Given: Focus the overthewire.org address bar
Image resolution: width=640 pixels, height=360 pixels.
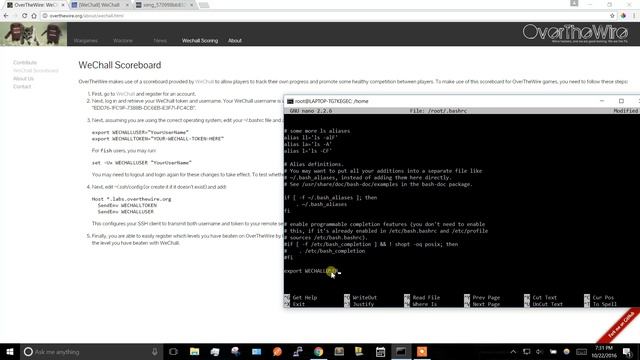Looking at the screenshot, I should [322, 16].
